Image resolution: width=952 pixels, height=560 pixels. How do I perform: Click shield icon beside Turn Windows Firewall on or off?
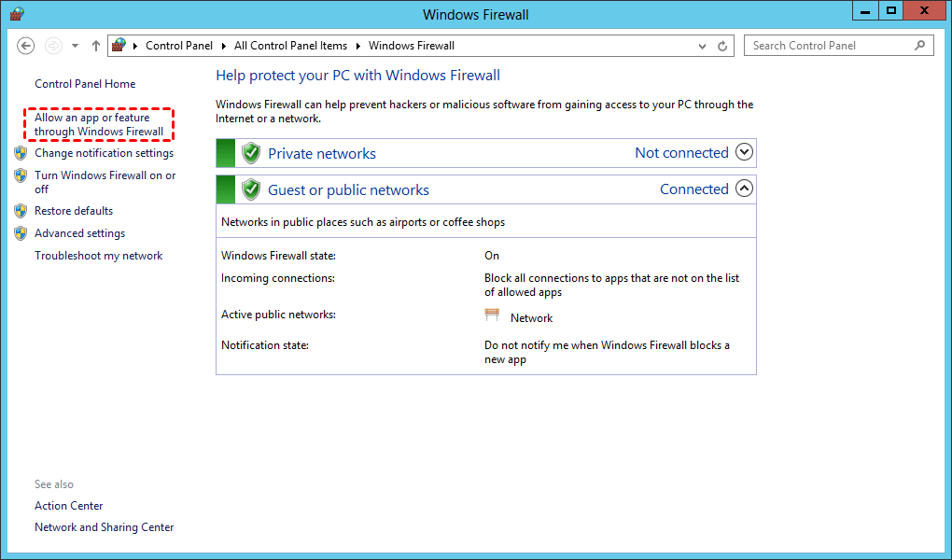[x=21, y=175]
